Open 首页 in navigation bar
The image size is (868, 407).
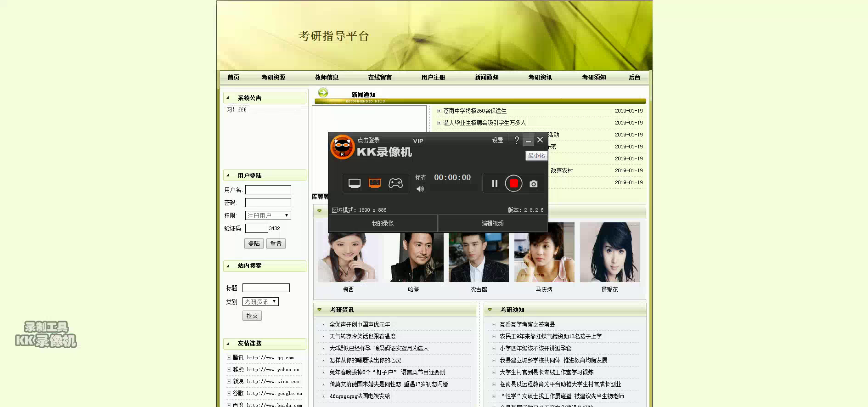pos(233,77)
